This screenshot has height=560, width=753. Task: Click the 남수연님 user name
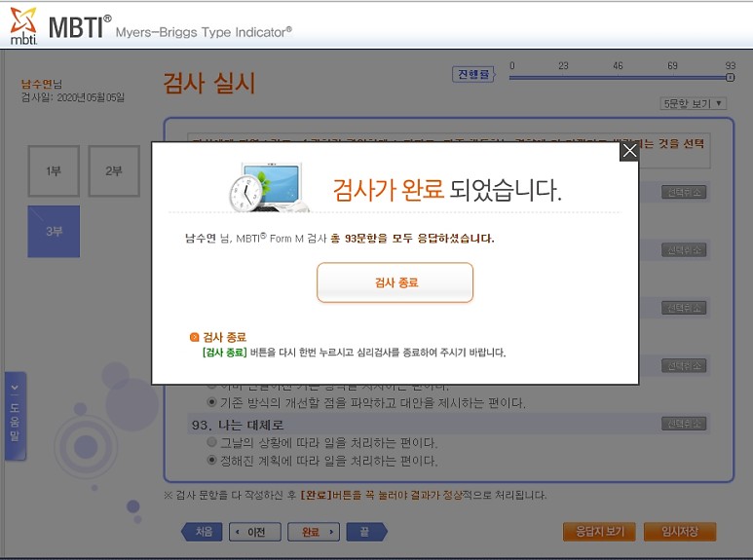click(41, 84)
